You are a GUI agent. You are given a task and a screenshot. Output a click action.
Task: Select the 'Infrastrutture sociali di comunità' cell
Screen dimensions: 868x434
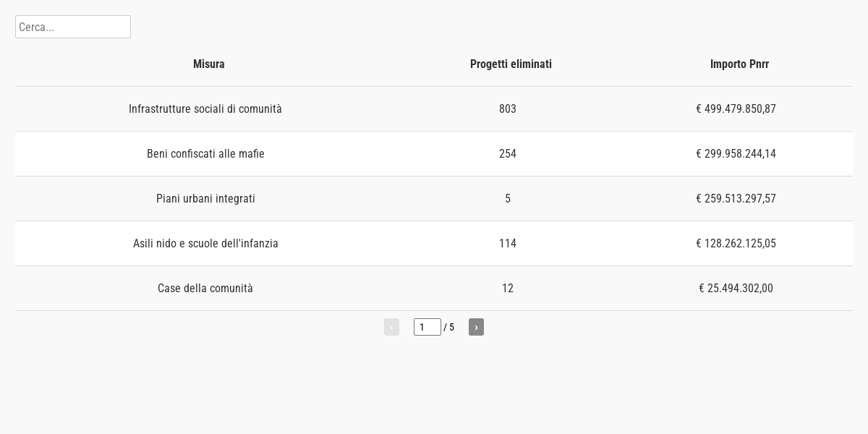(x=205, y=109)
